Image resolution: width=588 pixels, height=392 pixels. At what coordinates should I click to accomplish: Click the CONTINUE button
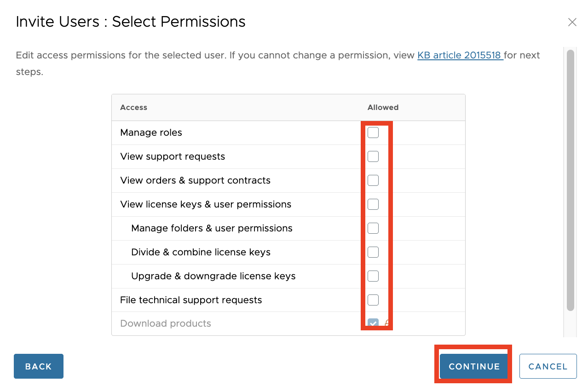click(x=474, y=366)
